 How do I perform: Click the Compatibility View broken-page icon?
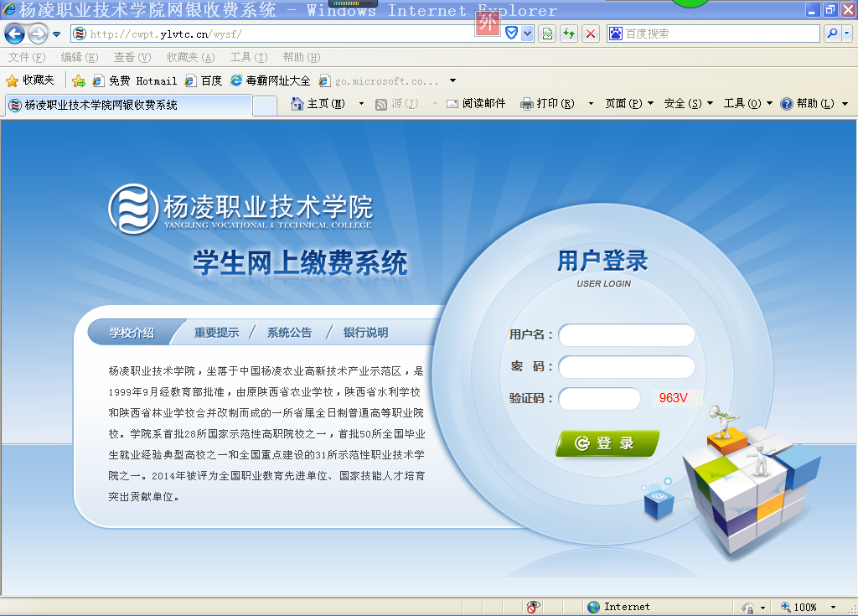point(547,34)
